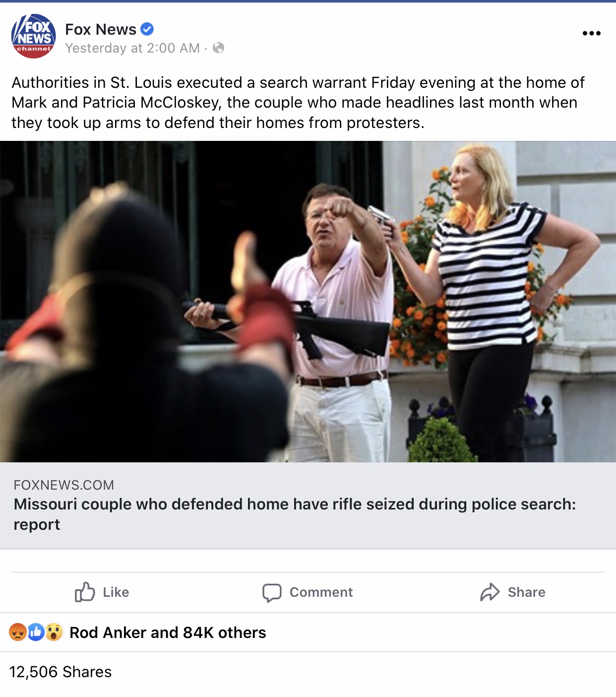Image resolution: width=616 pixels, height=697 pixels.
Task: Open the 12,506 Shares list
Action: (61, 672)
